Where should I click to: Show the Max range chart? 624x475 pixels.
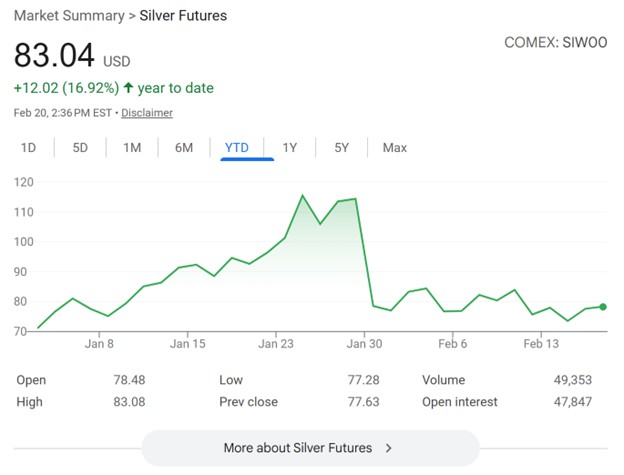[395, 148]
